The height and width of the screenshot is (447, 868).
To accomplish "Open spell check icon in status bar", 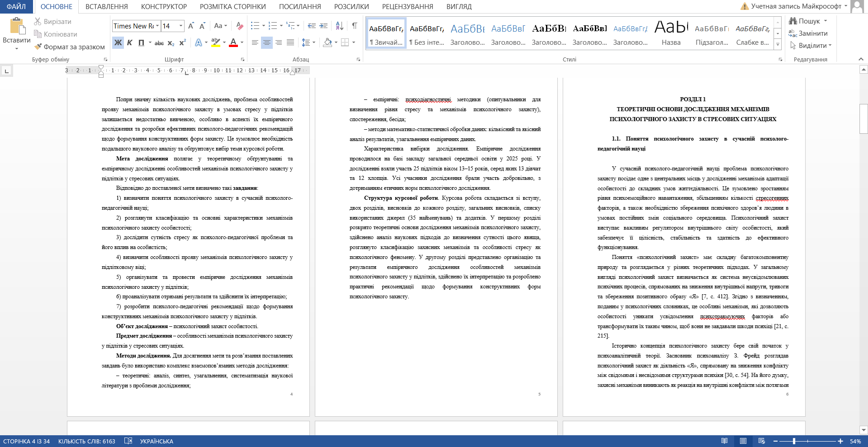I will [x=128, y=441].
